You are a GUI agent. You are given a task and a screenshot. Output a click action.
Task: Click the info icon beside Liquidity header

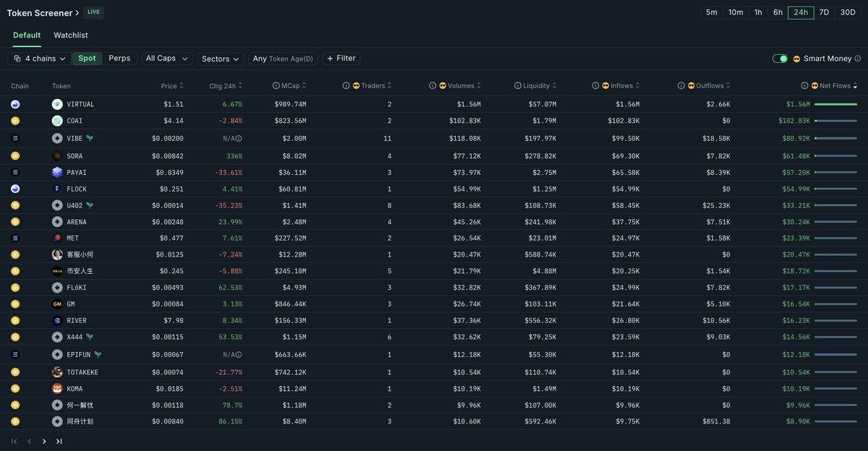pyautogui.click(x=518, y=86)
